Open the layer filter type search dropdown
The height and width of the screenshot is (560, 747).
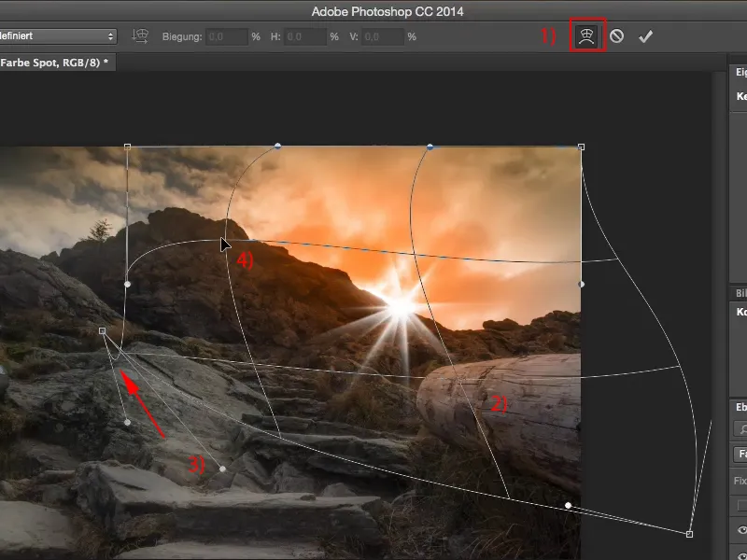741,429
